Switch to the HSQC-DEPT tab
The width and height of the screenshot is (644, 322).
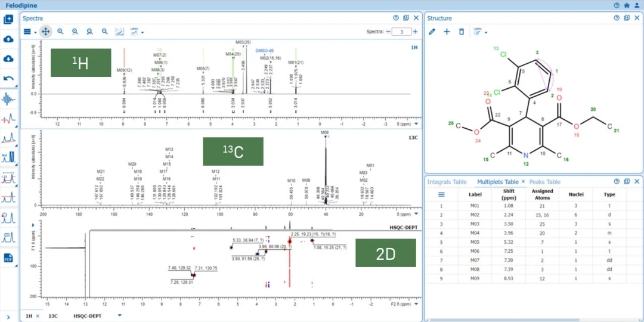[88, 316]
